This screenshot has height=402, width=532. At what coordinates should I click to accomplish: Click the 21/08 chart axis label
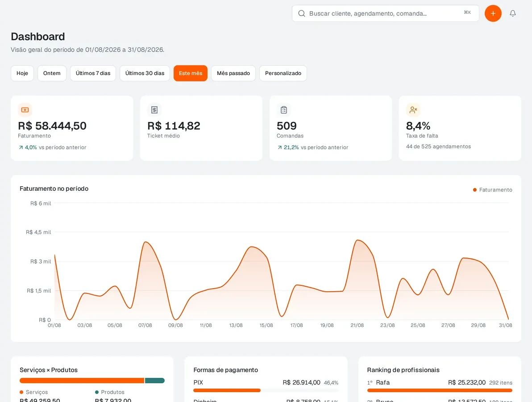[357, 325]
